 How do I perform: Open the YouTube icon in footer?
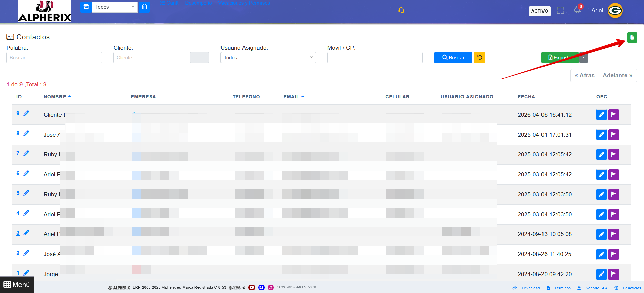coord(252,287)
